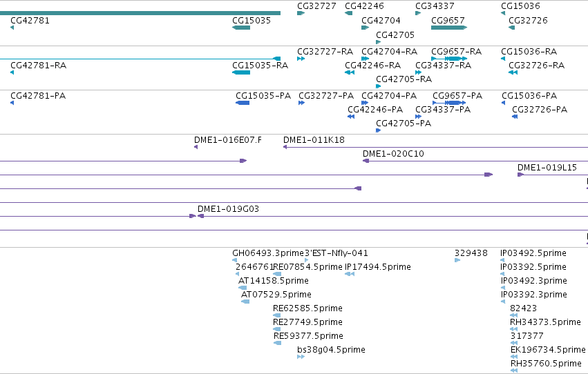Click EST RE62585.5prime label
588x374 pixels.
click(x=307, y=308)
